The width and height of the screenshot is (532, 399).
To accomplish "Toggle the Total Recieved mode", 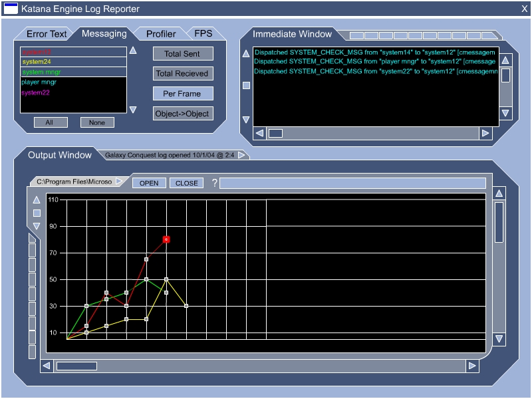I will 183,74.
